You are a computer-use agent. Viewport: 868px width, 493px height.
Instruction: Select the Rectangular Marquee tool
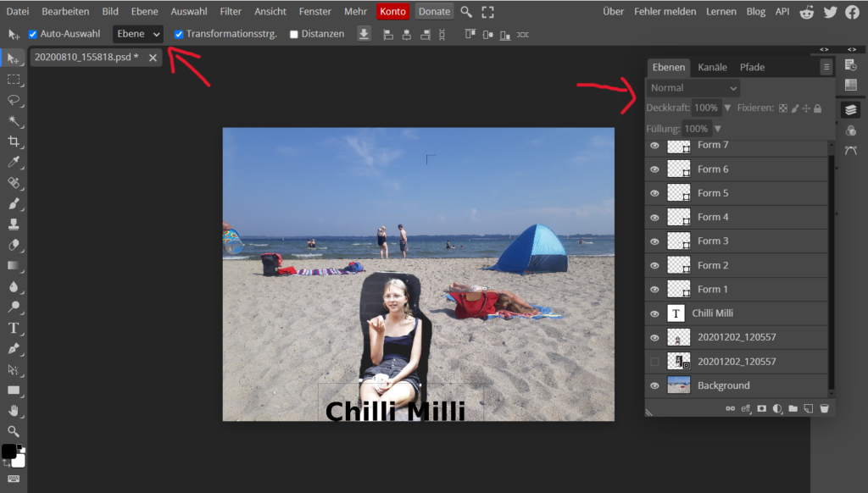[14, 80]
